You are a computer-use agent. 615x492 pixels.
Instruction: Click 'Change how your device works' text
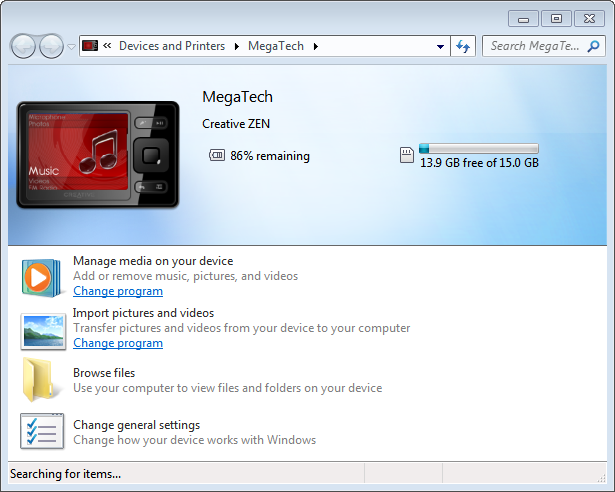(x=195, y=440)
